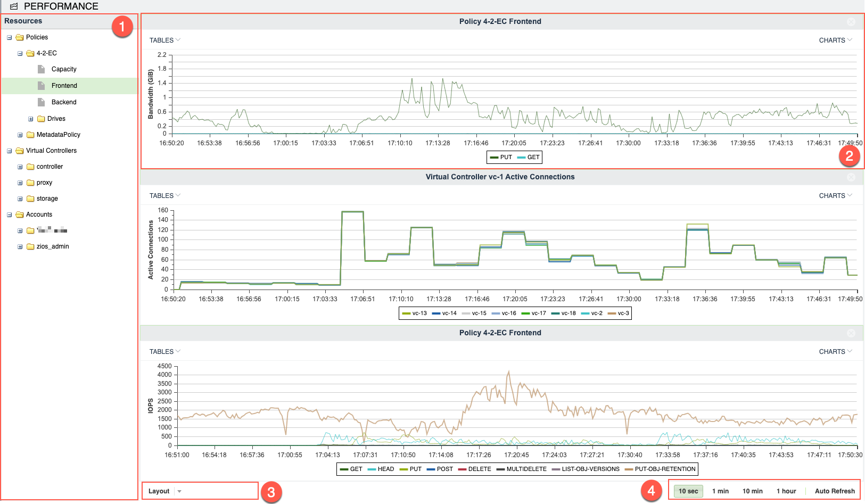
Task: Toggle MULTIDELETE series in IOPS legend
Action: tap(522, 469)
